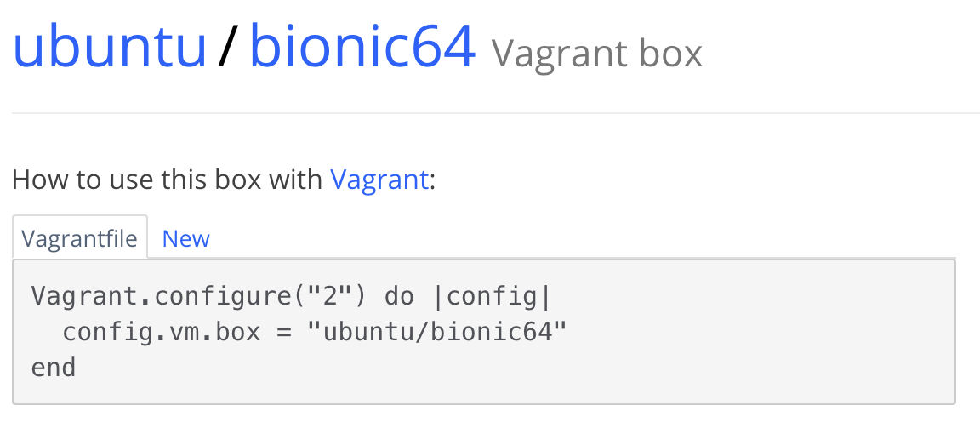Click the "How to use this box with" text
Screen dimensions: 980x422
click(x=168, y=180)
